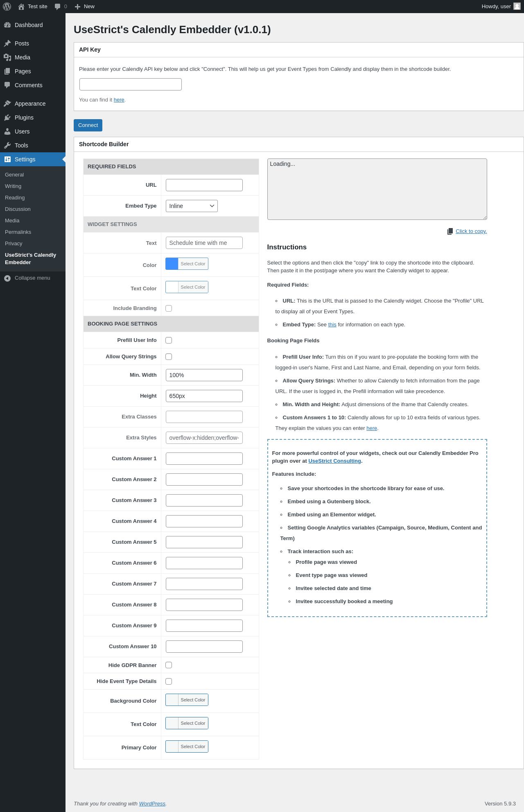Screen dimensions: 524x812
Task: Click the here link under API key field
Action: pyautogui.click(x=119, y=100)
